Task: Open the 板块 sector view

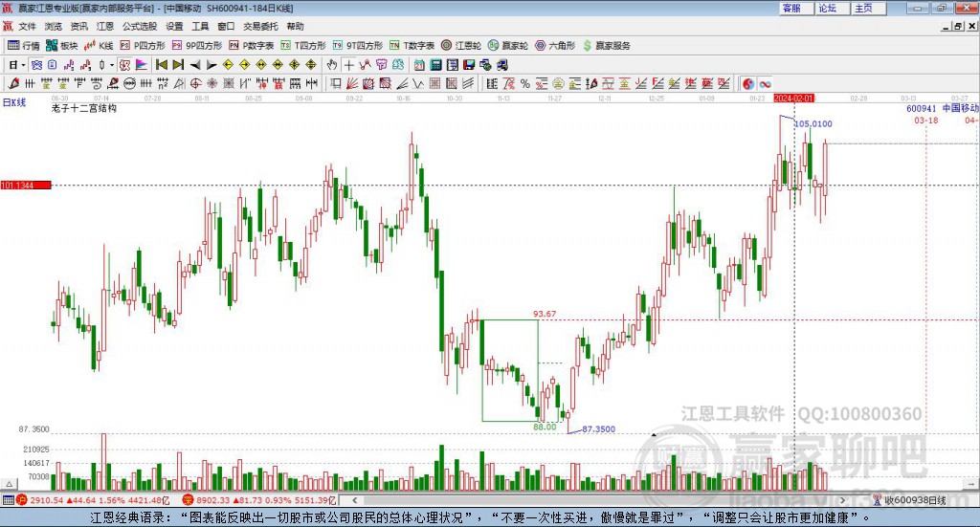Action: [62, 46]
